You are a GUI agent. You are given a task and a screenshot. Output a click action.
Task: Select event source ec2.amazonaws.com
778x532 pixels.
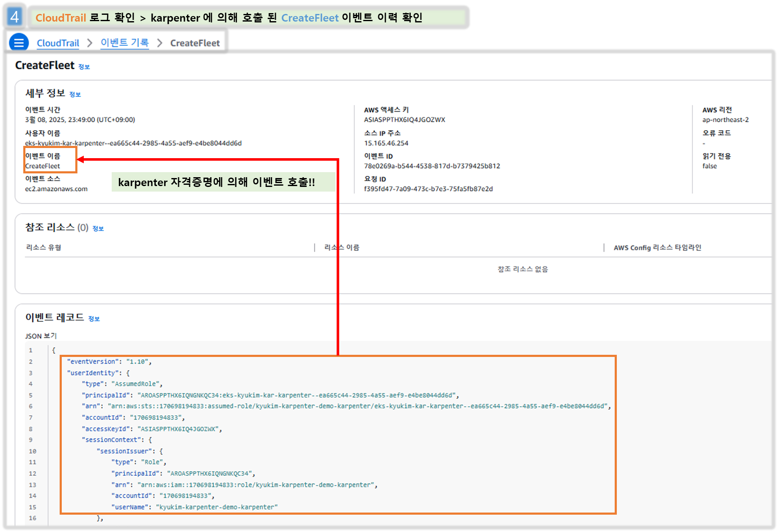click(56, 189)
